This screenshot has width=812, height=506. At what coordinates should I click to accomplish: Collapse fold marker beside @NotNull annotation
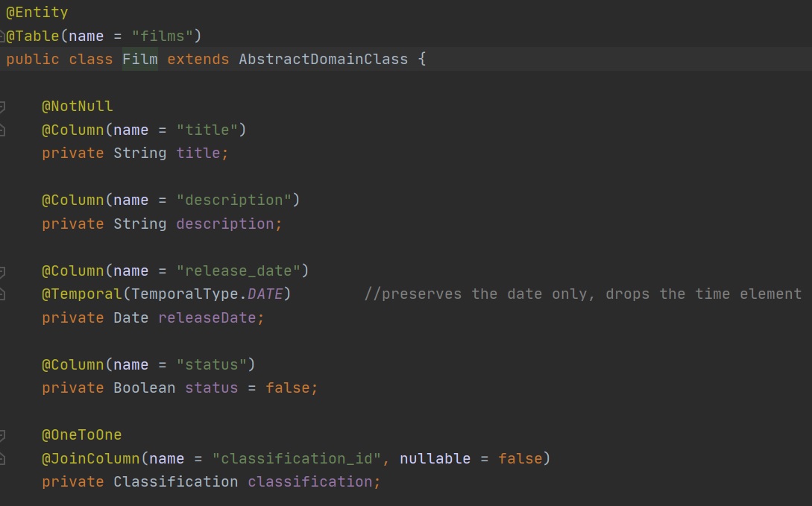2,107
